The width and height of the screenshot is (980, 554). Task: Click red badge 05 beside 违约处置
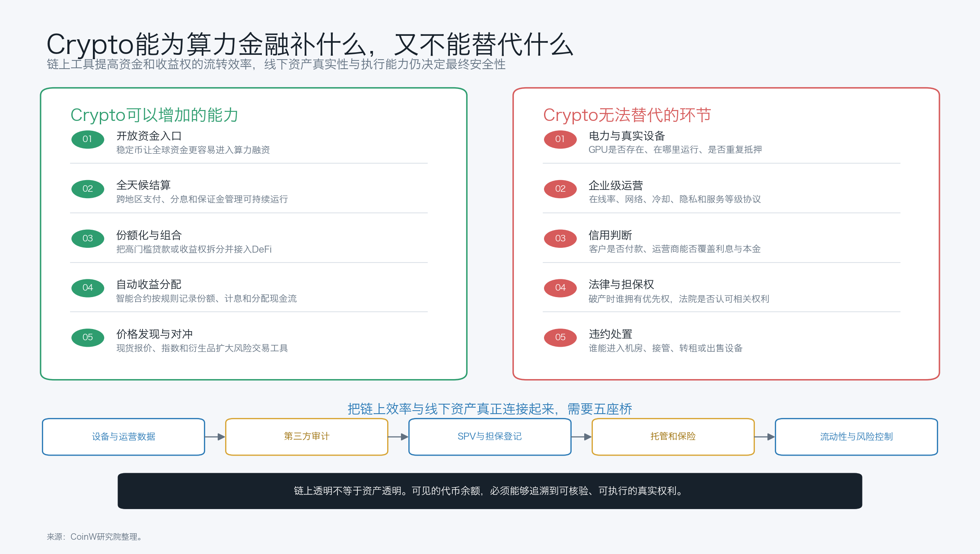pos(560,337)
